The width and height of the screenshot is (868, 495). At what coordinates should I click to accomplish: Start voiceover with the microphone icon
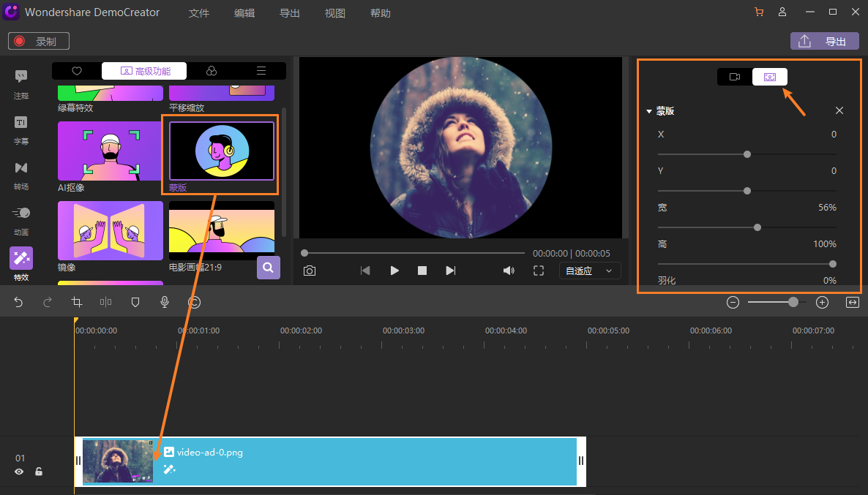(165, 302)
